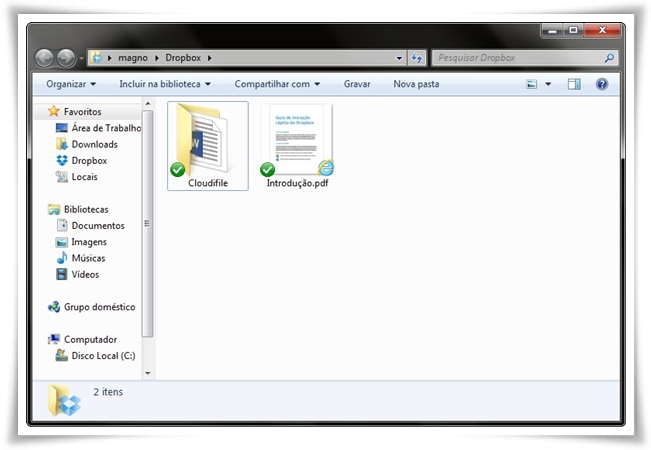Open the Músicas library
The image size is (651, 450).
tap(88, 258)
